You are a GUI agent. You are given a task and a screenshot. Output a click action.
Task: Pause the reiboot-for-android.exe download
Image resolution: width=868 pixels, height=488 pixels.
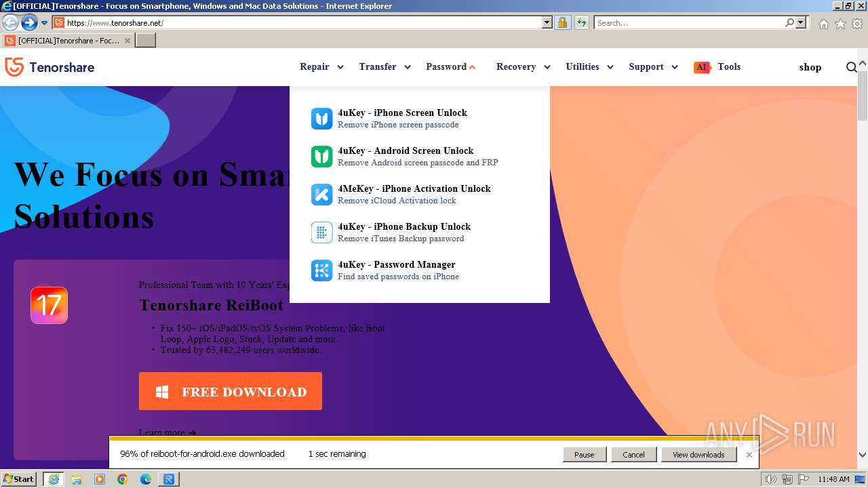point(584,455)
